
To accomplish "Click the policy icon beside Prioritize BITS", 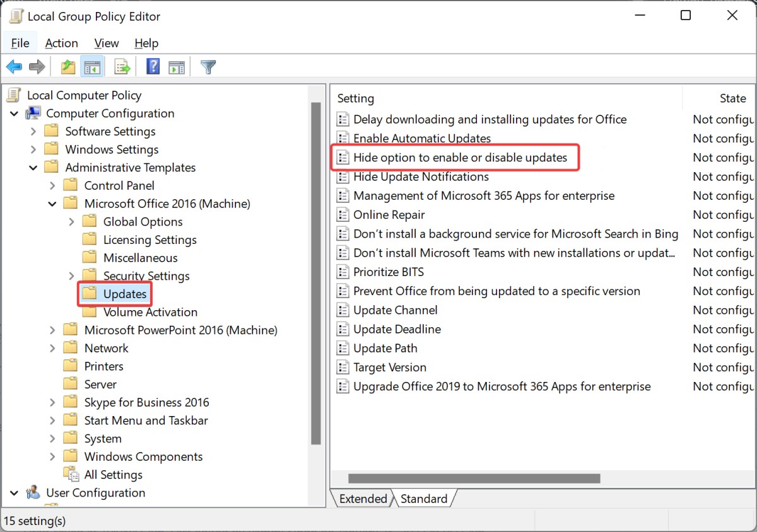I will tap(343, 272).
